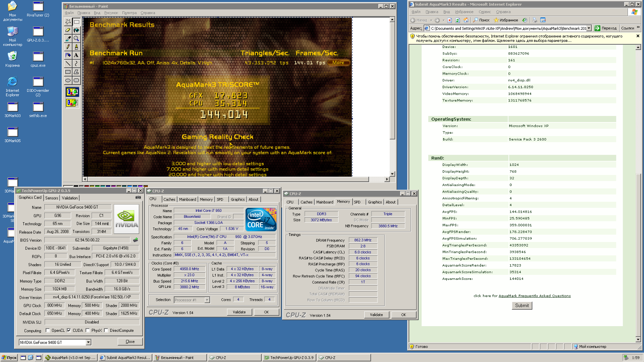Select the Корзина recycle bin desktop icon

12,59
